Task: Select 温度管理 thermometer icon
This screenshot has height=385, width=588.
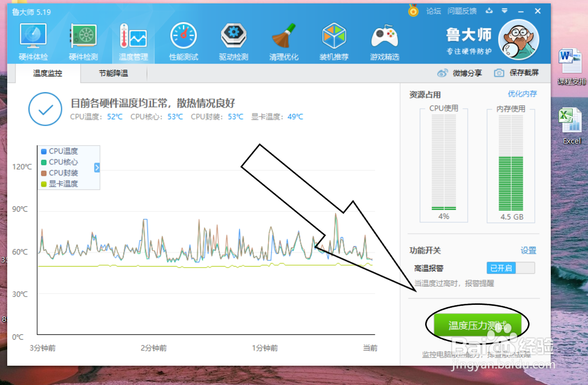Action: (133, 36)
